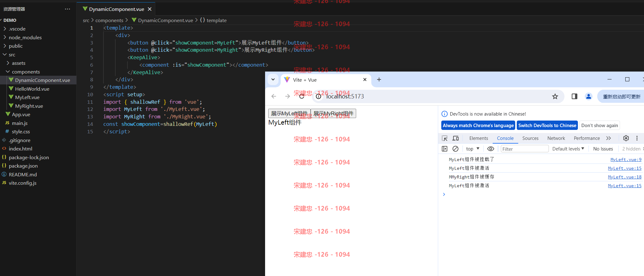Open DynamicComponent.vue in the file tree
Screen dimensions: 644x276
[x=42, y=80]
